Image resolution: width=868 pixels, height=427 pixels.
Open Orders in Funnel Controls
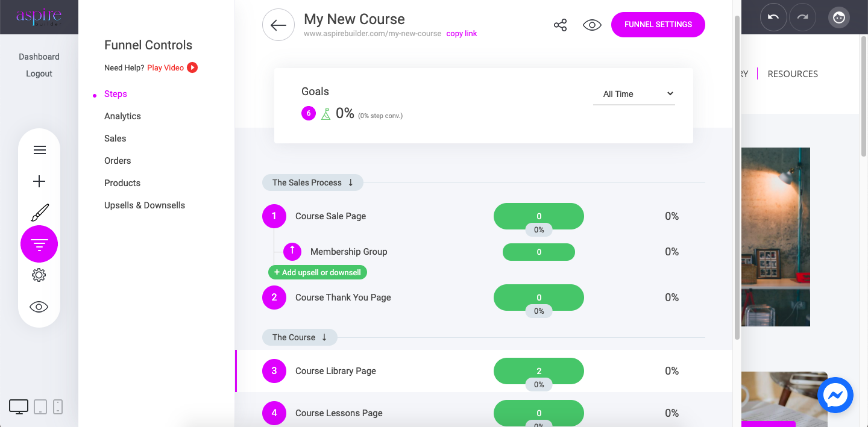click(118, 161)
